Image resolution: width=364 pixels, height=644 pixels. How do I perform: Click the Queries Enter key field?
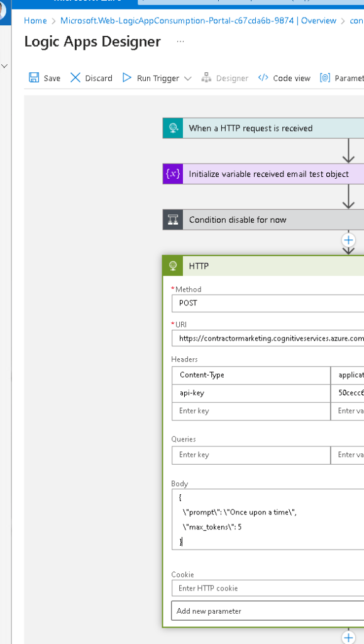coord(251,455)
